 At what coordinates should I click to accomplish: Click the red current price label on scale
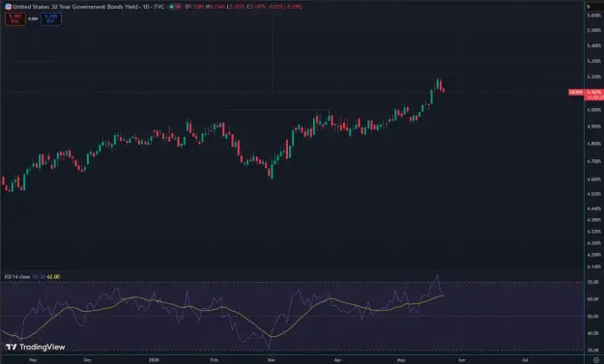(594, 95)
